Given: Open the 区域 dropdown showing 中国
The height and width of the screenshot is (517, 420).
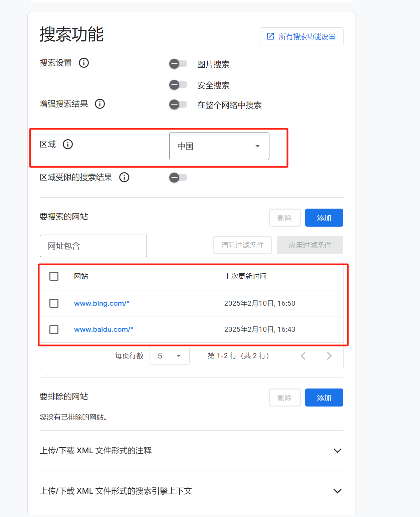Looking at the screenshot, I should tap(219, 146).
